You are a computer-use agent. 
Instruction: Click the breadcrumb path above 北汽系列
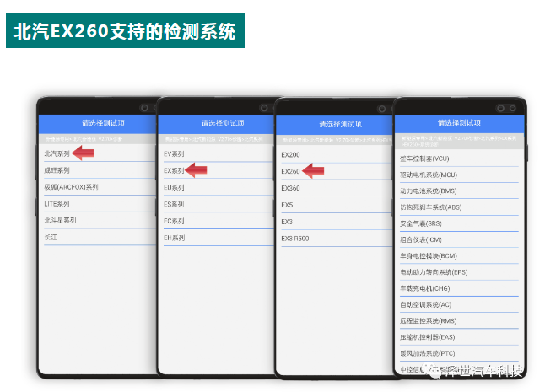point(84,139)
